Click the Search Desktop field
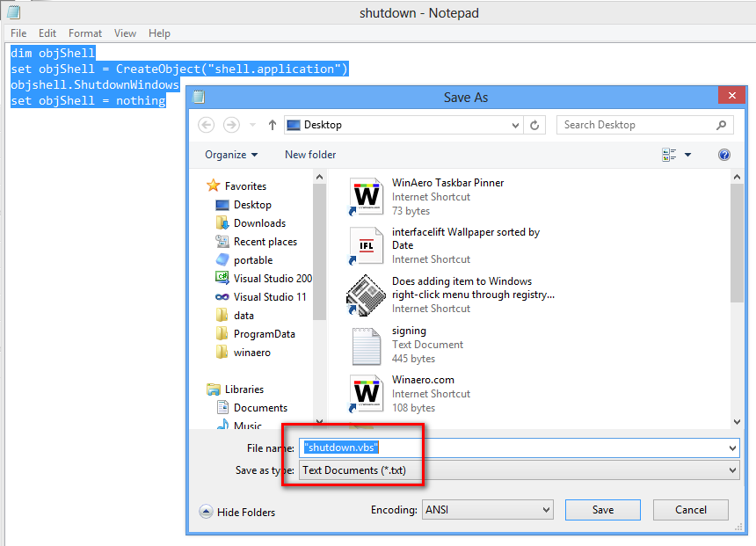756x546 pixels. tap(637, 125)
